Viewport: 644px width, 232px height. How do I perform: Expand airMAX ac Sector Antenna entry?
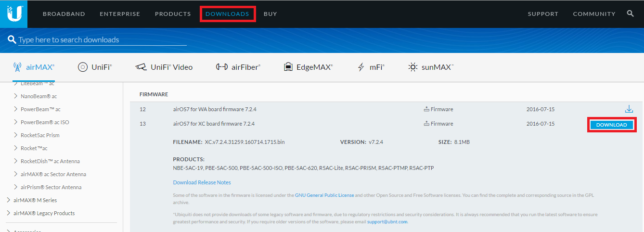click(50, 174)
